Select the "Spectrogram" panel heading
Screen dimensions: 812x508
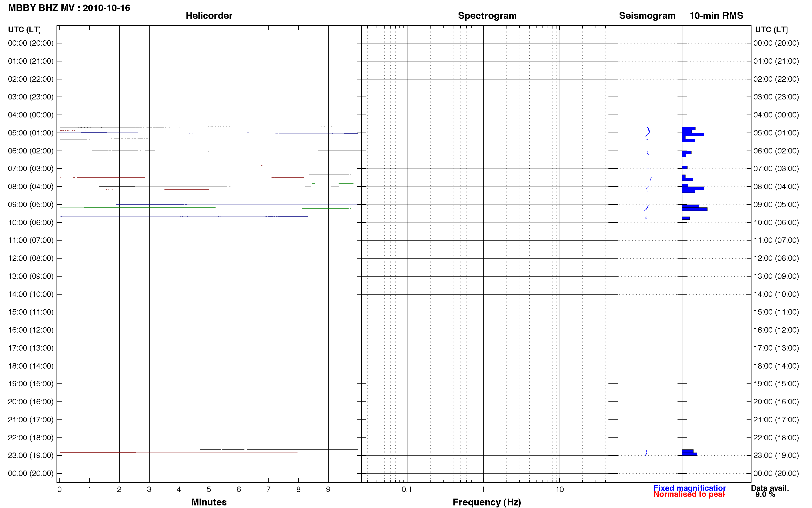pos(487,15)
